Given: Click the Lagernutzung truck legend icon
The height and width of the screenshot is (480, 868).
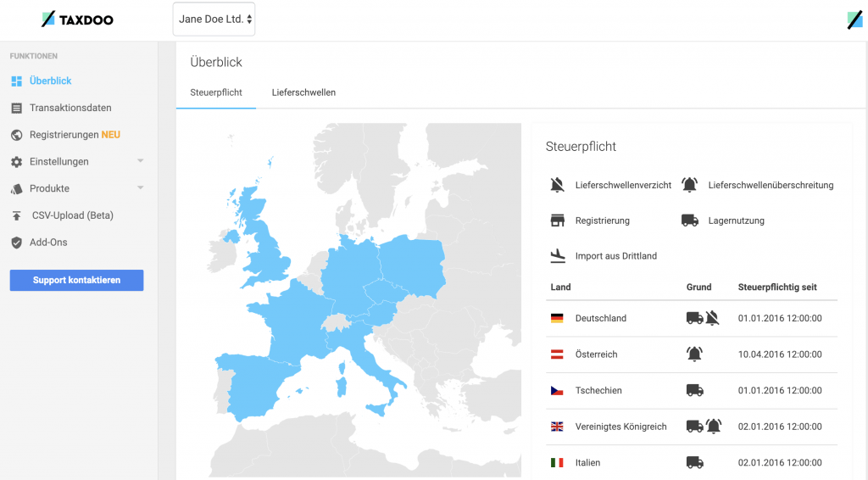Looking at the screenshot, I should (690, 220).
